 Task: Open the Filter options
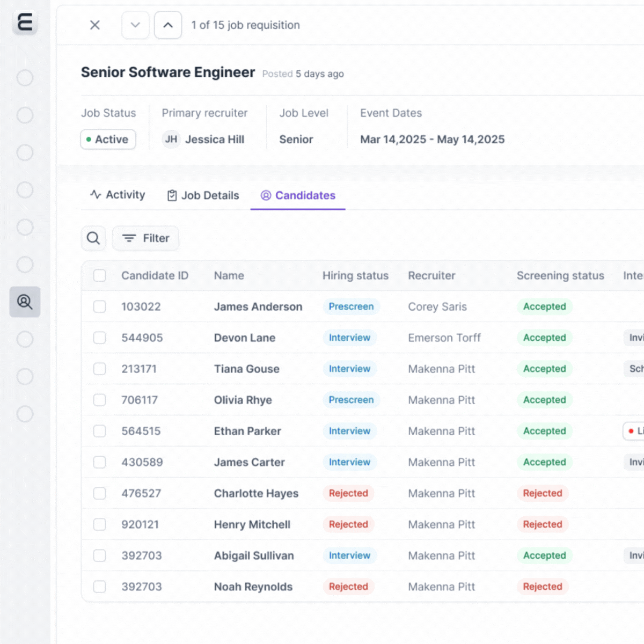coord(145,238)
